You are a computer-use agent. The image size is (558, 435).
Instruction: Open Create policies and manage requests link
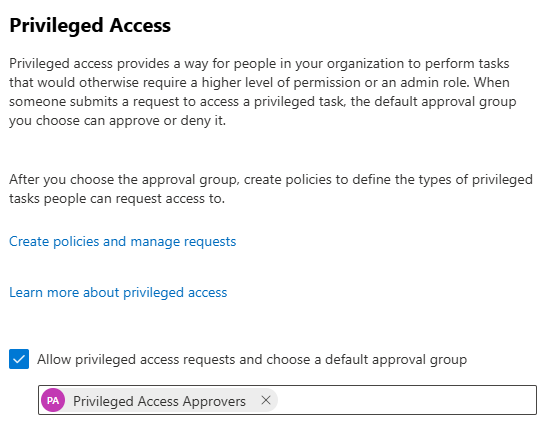point(122,242)
